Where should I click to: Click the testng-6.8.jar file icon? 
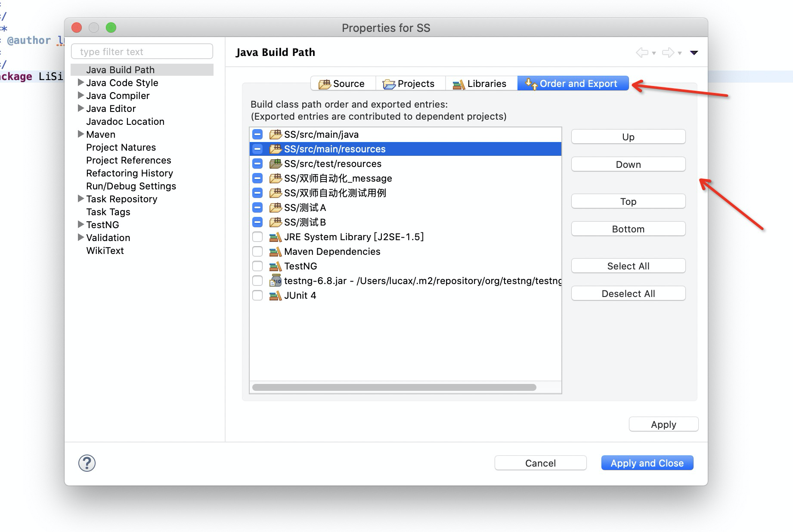(x=275, y=281)
